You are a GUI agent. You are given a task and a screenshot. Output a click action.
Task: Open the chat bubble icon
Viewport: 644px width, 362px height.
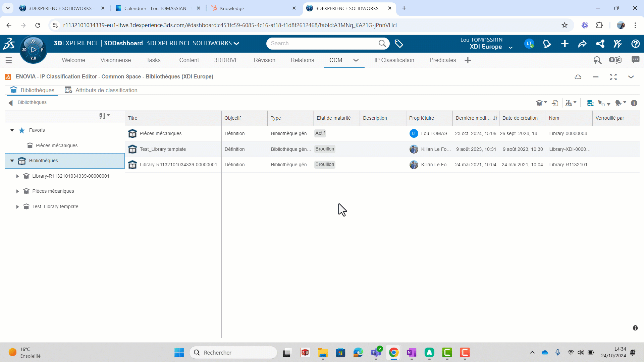click(x=635, y=60)
